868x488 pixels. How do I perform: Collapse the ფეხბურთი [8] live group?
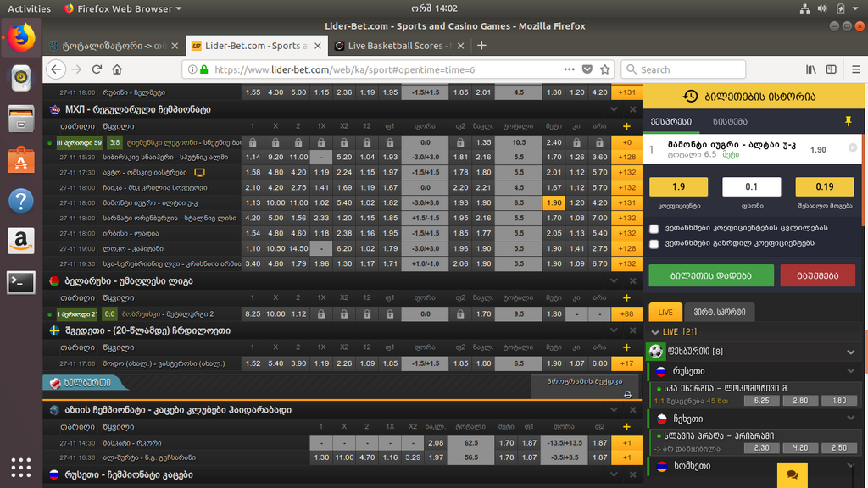(851, 352)
